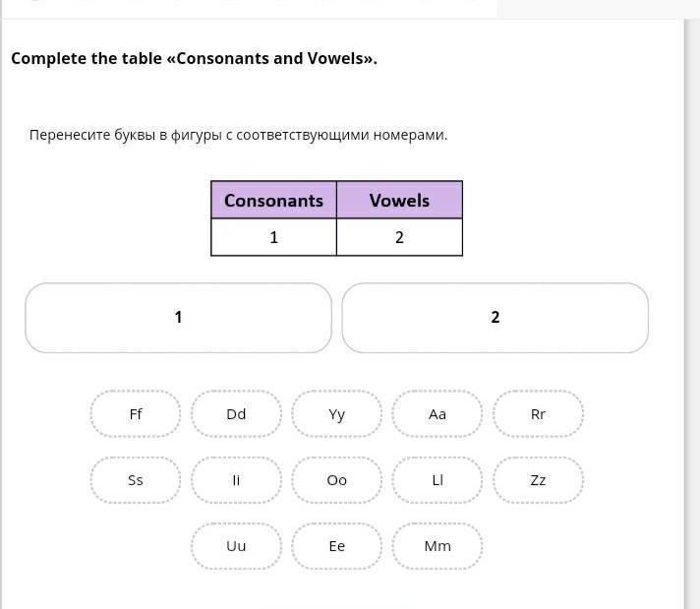
Task: Click drop zone number 2
Action: point(496,318)
